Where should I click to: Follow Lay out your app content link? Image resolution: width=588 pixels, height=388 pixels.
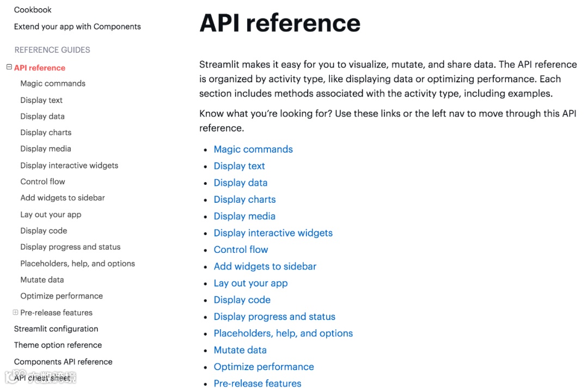pyautogui.click(x=250, y=283)
